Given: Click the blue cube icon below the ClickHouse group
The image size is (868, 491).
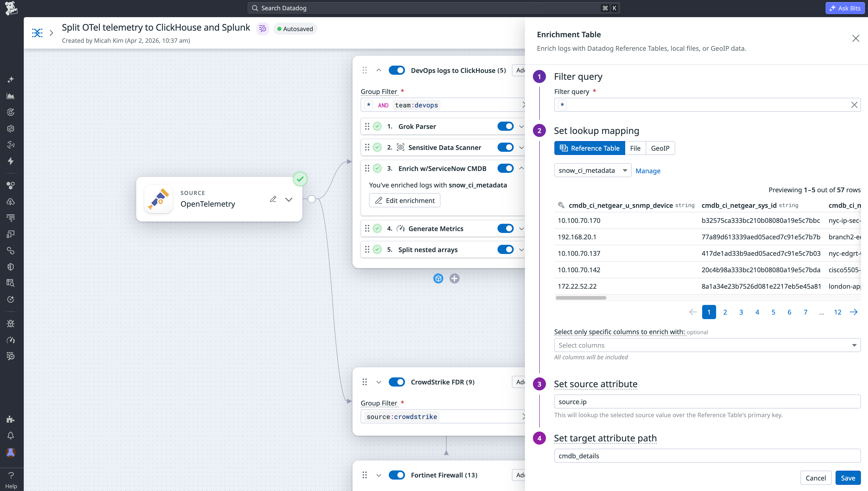Looking at the screenshot, I should (x=438, y=278).
